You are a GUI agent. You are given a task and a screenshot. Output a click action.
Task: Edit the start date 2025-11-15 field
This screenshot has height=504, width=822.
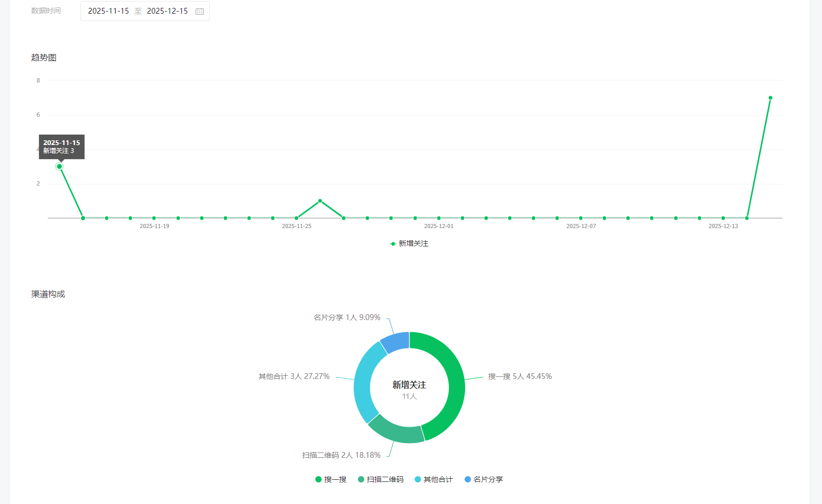[x=108, y=11]
